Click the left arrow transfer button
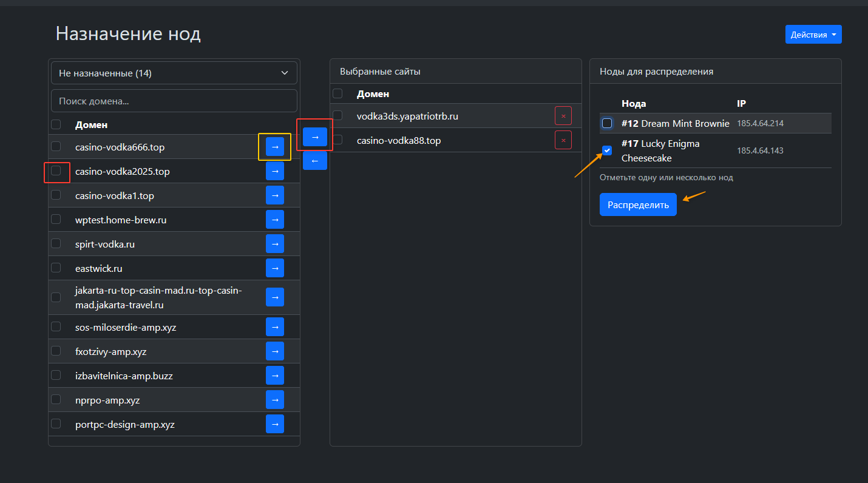 tap(314, 161)
